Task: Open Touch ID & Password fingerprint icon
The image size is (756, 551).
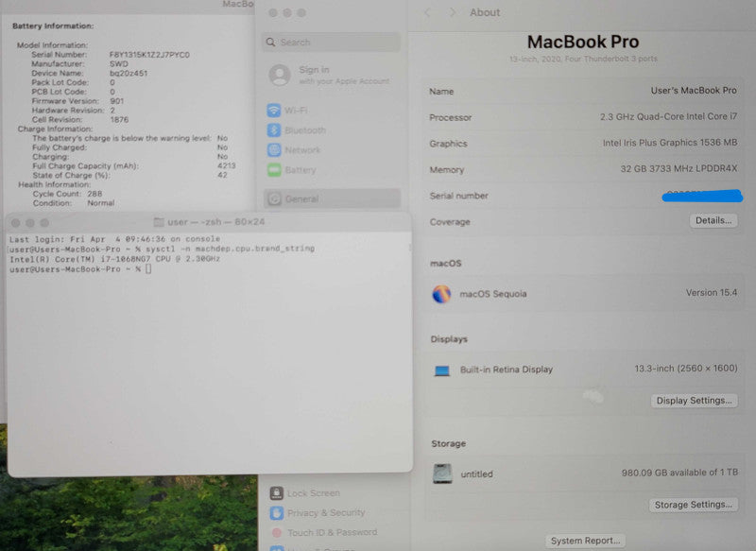Action: pos(276,533)
